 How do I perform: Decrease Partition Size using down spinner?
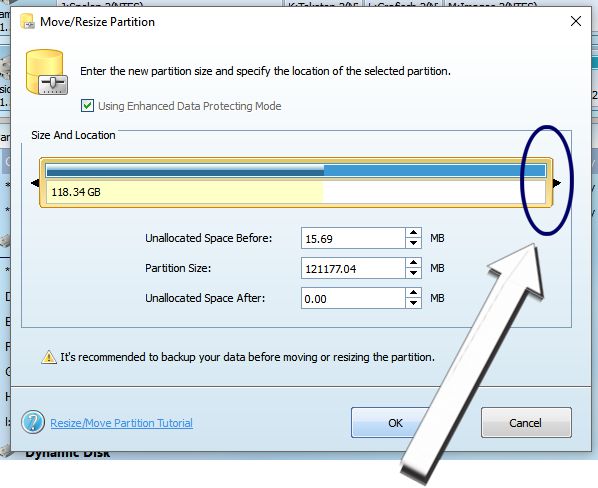413,273
